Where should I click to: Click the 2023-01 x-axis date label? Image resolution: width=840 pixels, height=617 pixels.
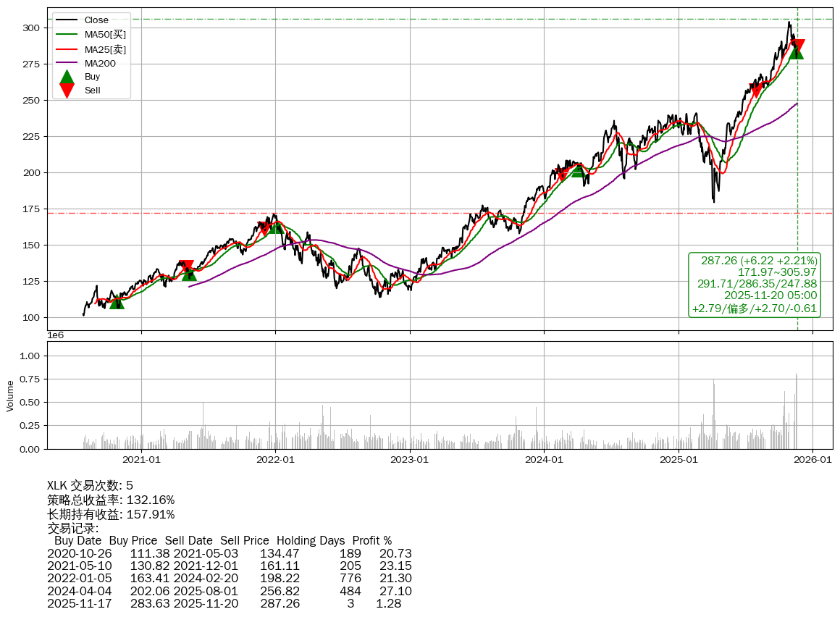click(x=410, y=459)
